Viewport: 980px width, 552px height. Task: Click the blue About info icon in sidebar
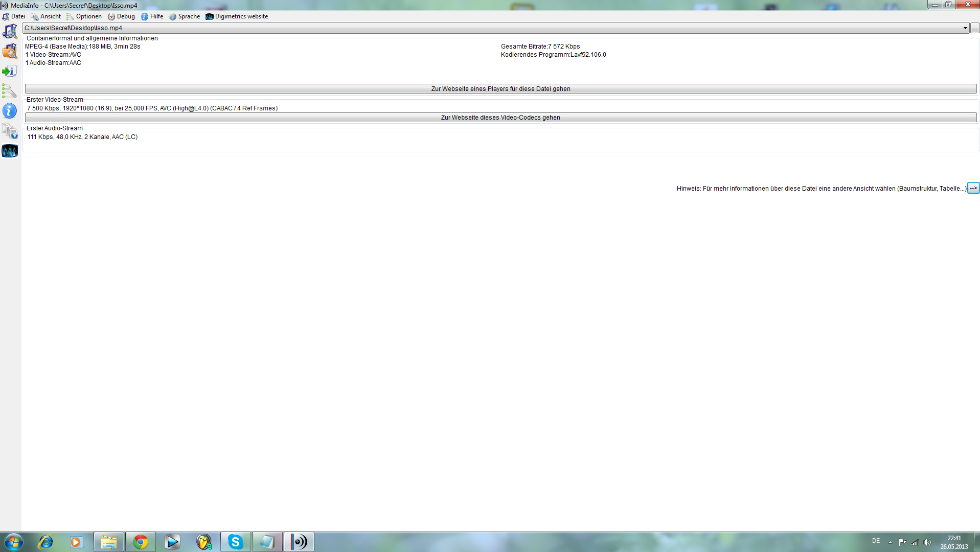click(x=10, y=111)
